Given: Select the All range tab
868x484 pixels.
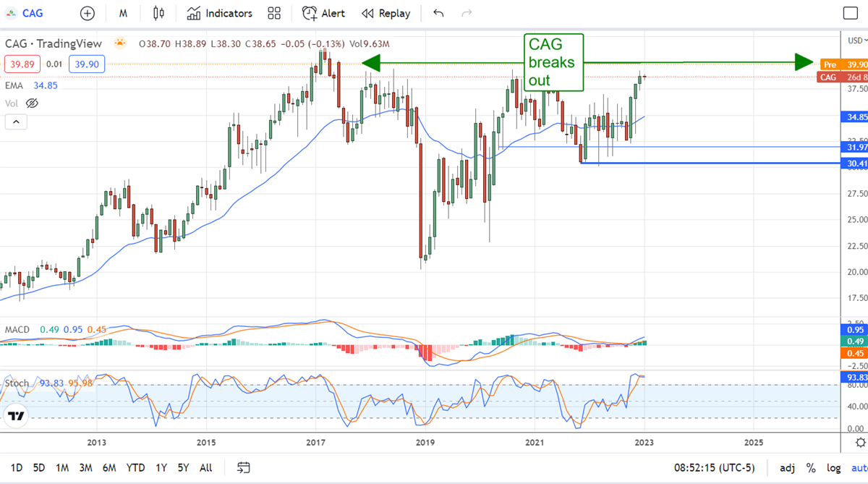Looking at the screenshot, I should tap(205, 468).
